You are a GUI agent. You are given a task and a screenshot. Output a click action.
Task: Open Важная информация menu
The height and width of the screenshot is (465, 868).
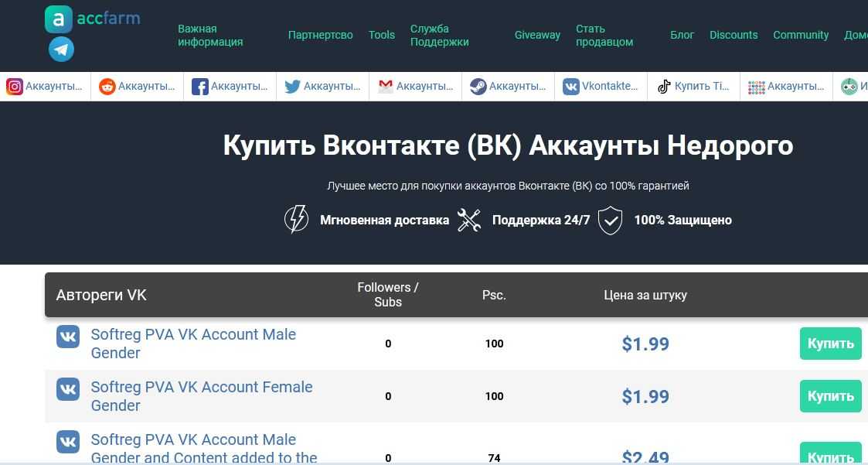tap(210, 35)
